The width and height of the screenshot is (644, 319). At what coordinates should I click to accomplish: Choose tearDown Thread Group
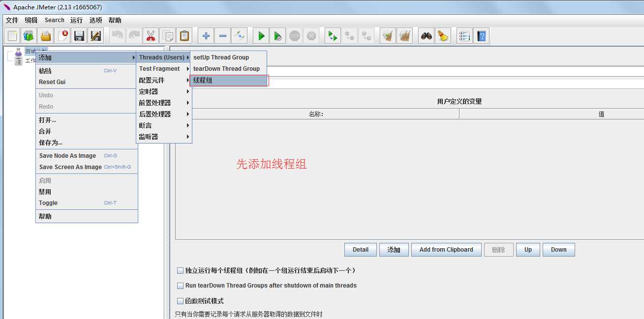tap(229, 69)
